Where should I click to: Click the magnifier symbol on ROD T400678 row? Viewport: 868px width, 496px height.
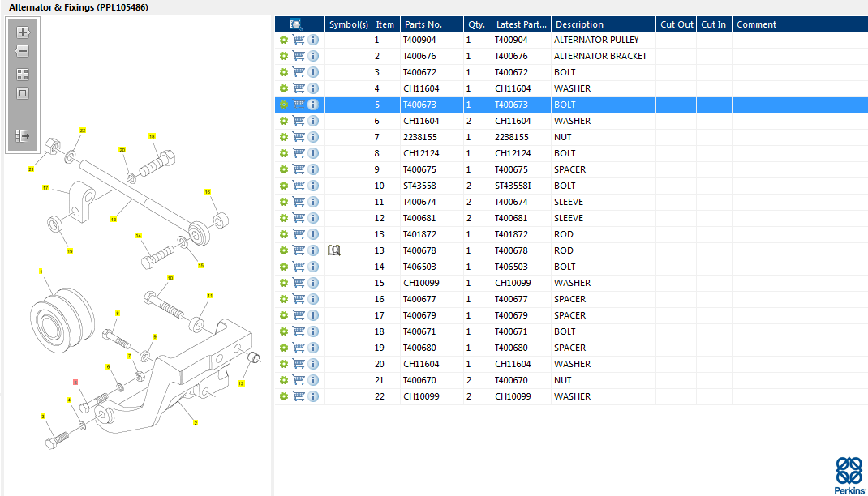pos(333,250)
